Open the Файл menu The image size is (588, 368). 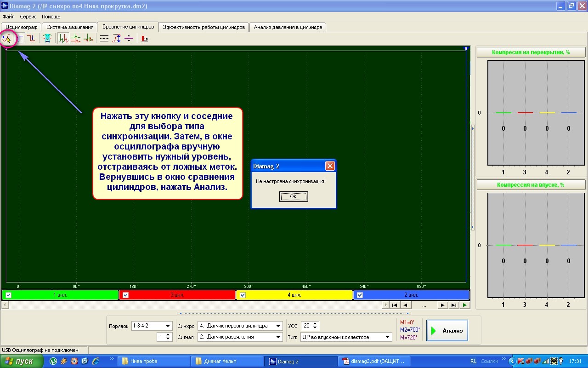[8, 17]
